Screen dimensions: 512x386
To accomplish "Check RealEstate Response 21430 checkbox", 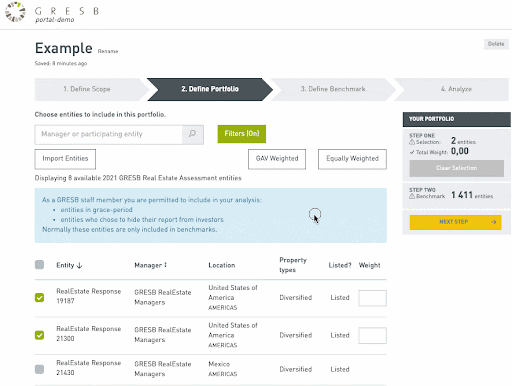I will click(39, 369).
